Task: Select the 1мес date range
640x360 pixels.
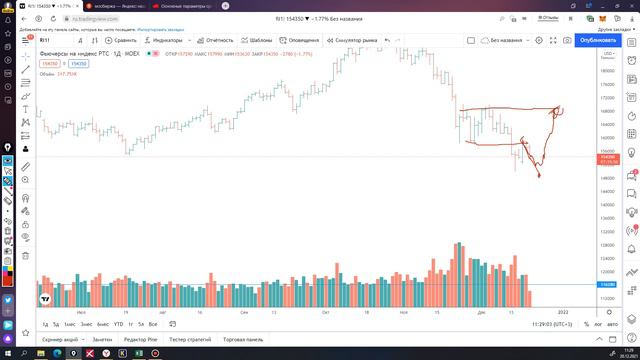Action: [70, 324]
